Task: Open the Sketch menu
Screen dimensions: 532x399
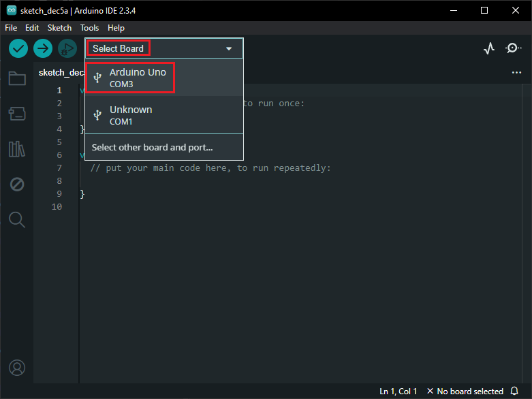Action: click(x=59, y=28)
